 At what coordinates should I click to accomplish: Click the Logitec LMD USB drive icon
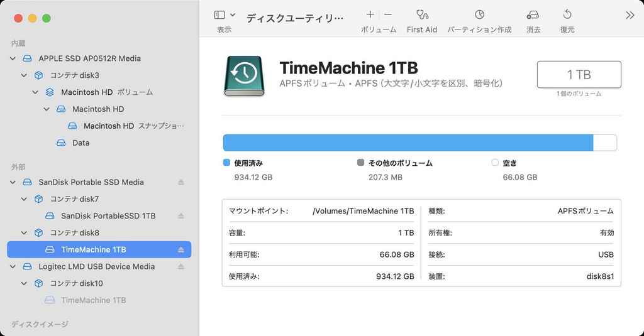click(27, 267)
